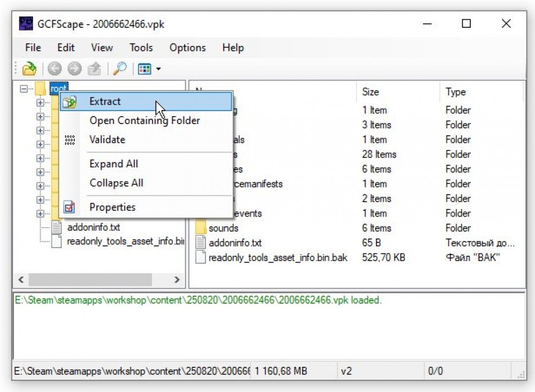
Task: Click tree pane right scroll arrow
Action: 177,280
